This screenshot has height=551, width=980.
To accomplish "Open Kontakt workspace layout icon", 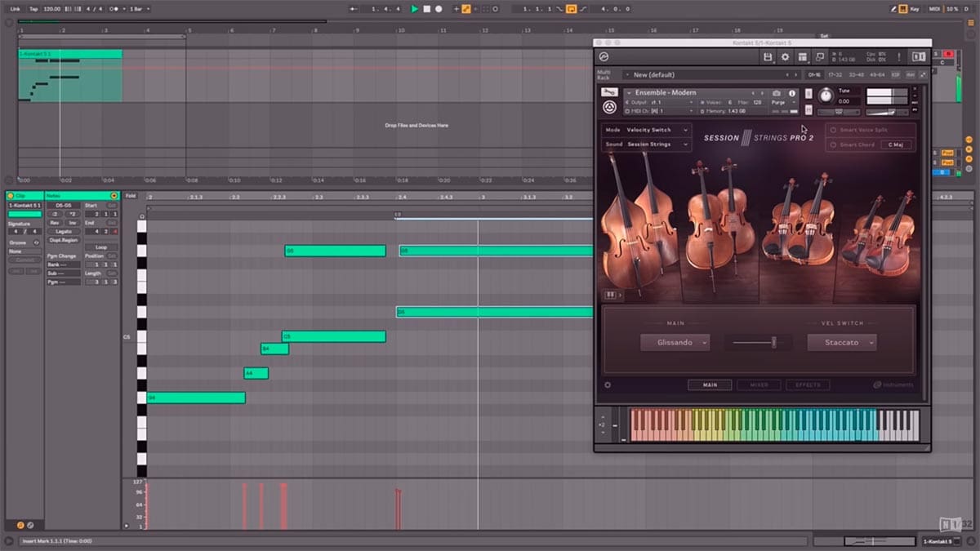I will [x=803, y=57].
